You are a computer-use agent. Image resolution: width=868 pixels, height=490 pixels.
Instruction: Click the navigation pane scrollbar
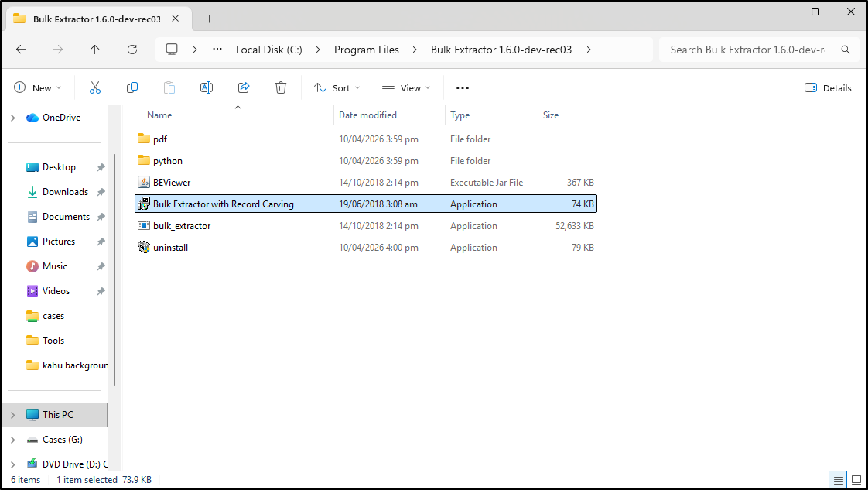pos(114,269)
